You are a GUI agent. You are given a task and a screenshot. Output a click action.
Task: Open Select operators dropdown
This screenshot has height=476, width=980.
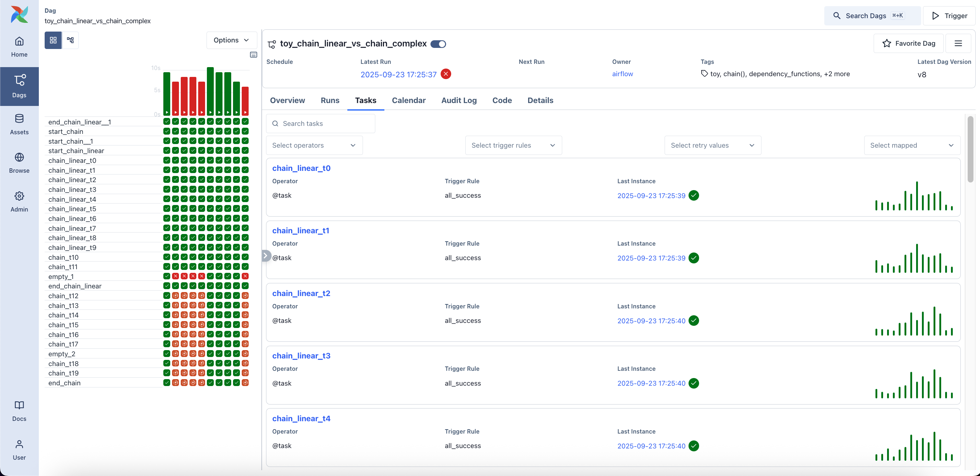click(x=314, y=145)
